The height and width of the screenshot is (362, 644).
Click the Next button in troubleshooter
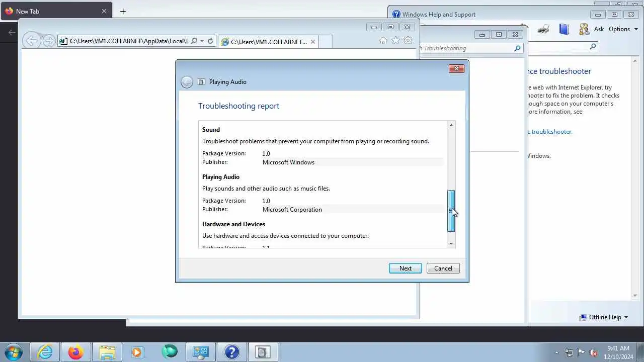[x=406, y=268]
